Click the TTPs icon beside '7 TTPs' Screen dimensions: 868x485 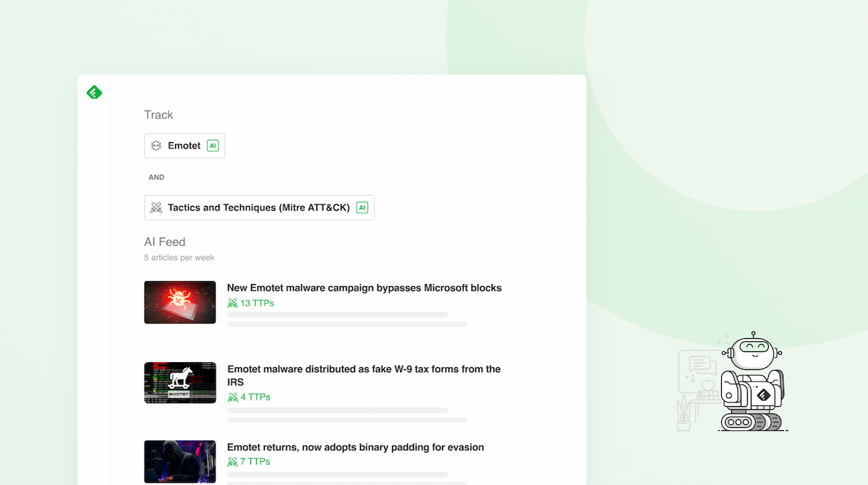pos(231,461)
